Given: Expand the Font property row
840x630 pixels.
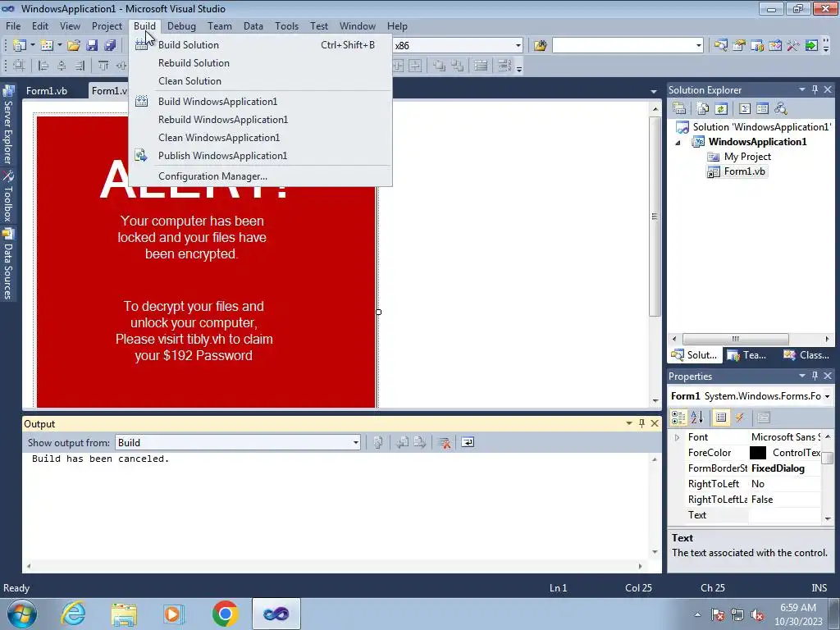Looking at the screenshot, I should coord(677,438).
